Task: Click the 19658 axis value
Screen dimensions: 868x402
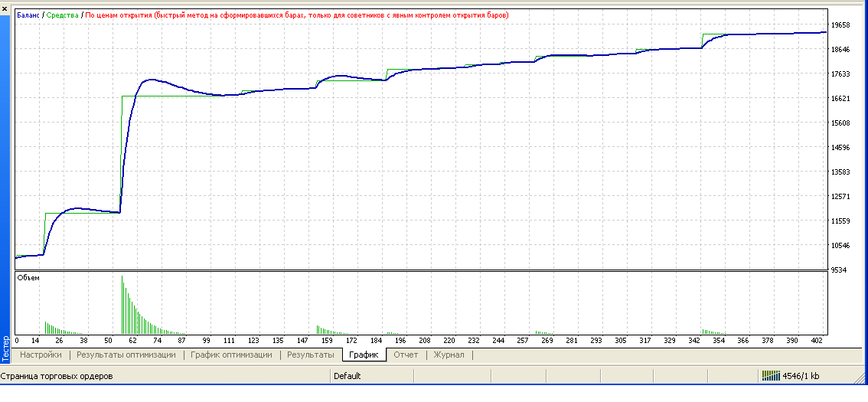Action: (x=840, y=25)
